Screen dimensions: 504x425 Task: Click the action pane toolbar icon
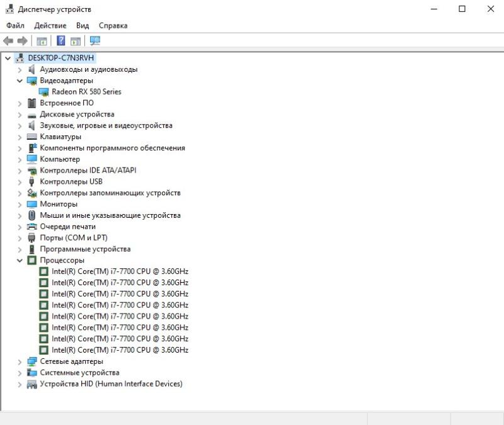(76, 41)
